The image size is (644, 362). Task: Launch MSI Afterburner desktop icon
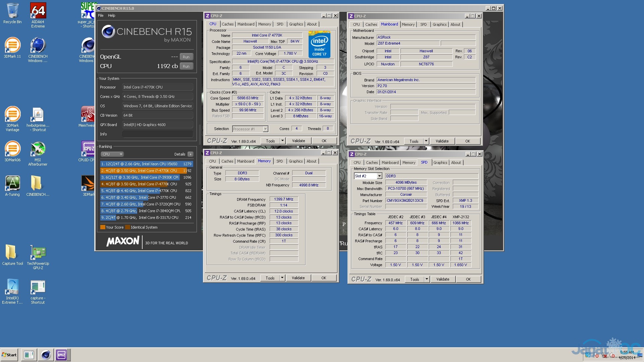(38, 154)
